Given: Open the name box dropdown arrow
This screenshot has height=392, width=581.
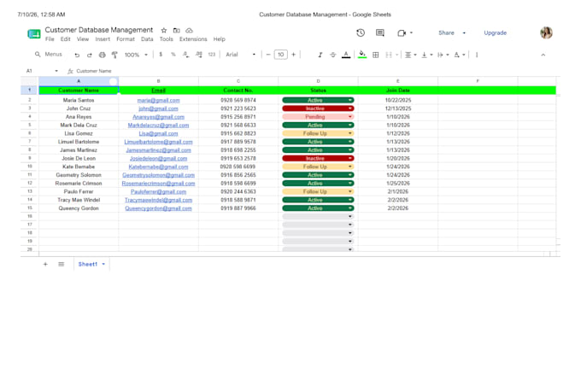Looking at the screenshot, I should pos(56,71).
